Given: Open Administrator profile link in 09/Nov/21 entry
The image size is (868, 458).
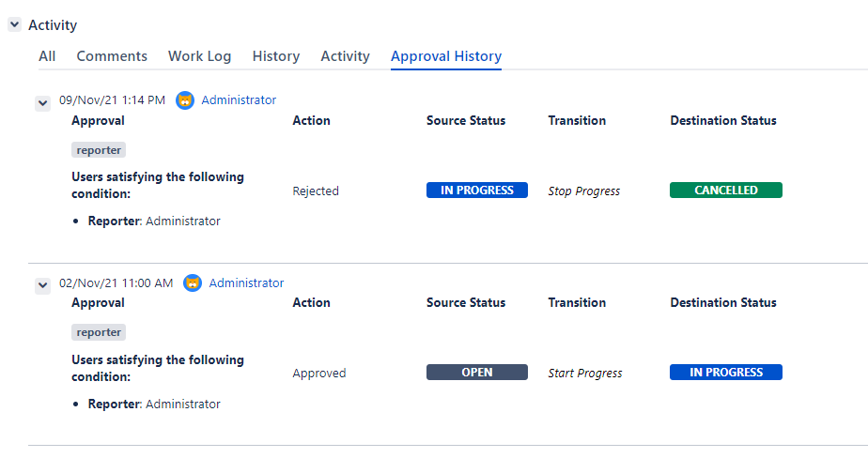Looking at the screenshot, I should (239, 100).
